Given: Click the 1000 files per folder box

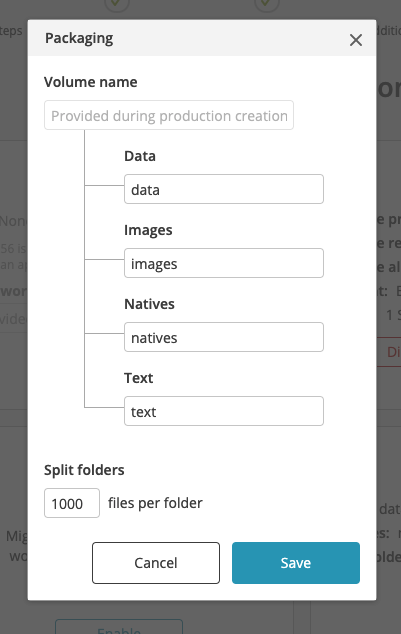Looking at the screenshot, I should pos(72,503).
